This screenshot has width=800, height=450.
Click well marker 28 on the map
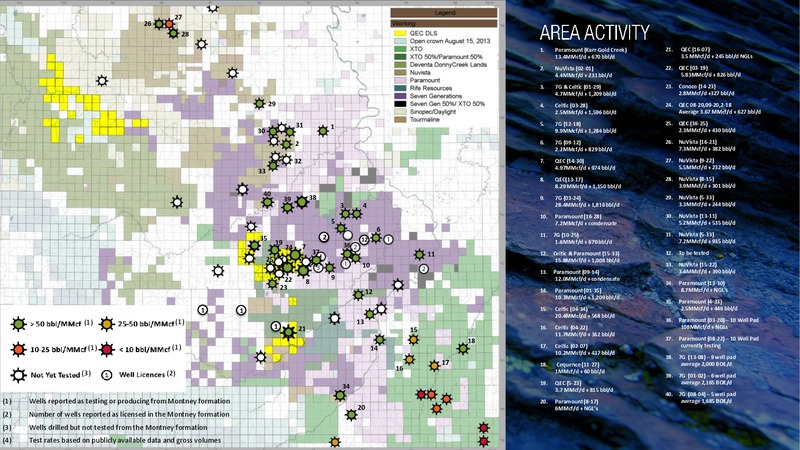pos(173,34)
